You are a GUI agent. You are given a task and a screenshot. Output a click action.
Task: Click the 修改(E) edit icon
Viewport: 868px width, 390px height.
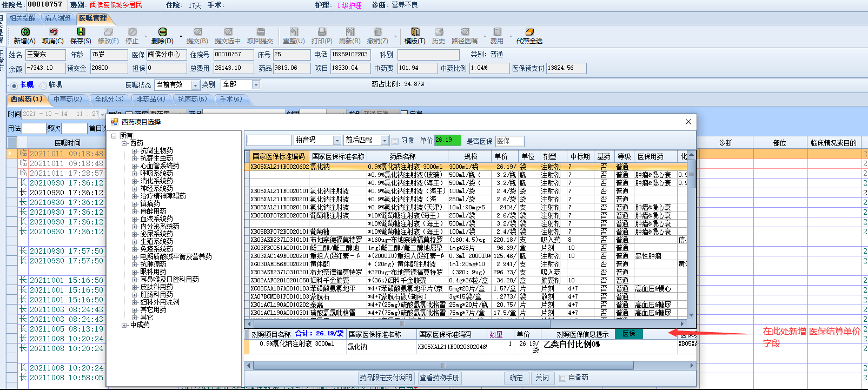click(108, 32)
